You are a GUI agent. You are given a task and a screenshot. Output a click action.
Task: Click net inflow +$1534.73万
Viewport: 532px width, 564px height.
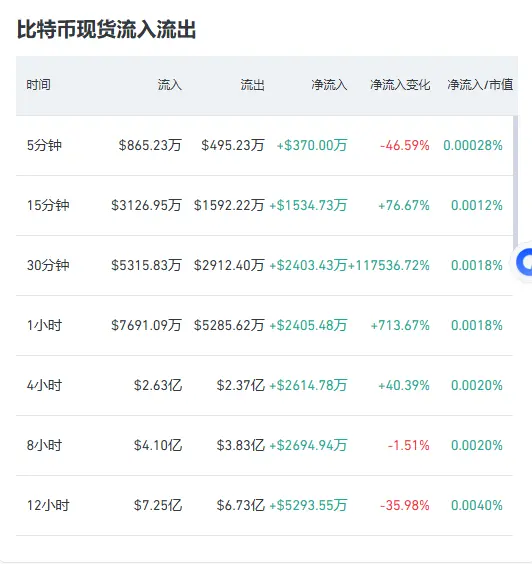point(308,205)
